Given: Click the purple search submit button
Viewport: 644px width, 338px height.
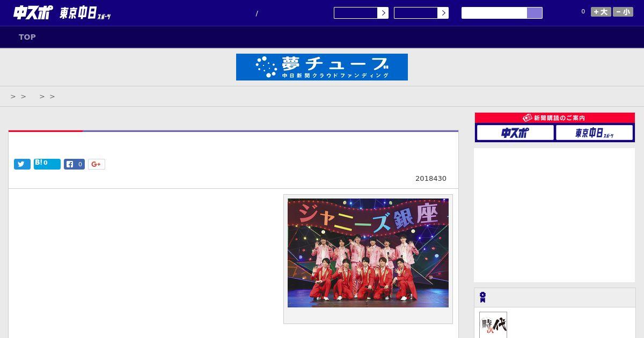Looking at the screenshot, I should point(535,13).
